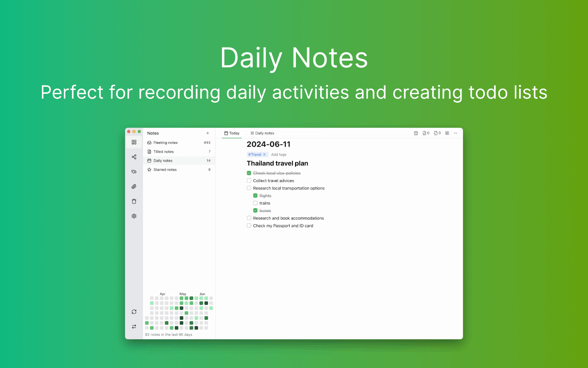
Task: Click the date heading 2024-06-11
Action: point(269,144)
